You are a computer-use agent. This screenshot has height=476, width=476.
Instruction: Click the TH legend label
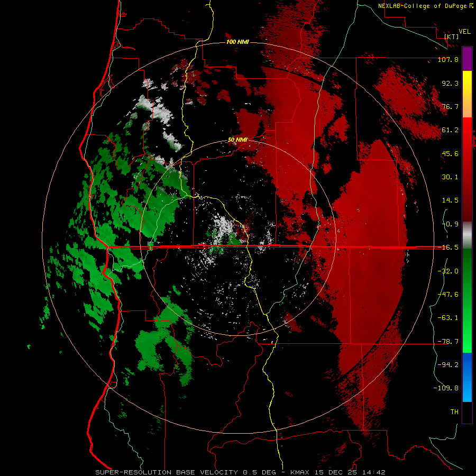454,411
